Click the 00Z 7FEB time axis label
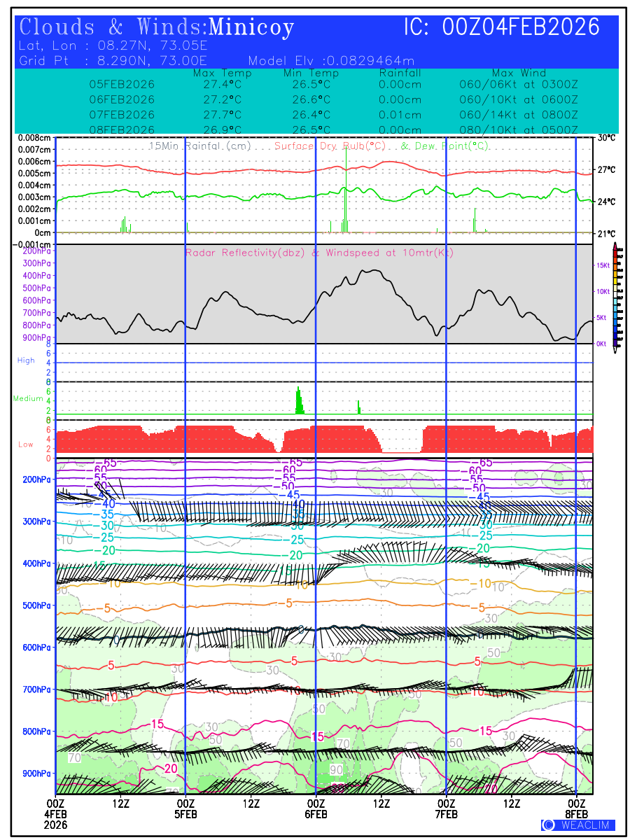630x840 pixels. pos(447,808)
